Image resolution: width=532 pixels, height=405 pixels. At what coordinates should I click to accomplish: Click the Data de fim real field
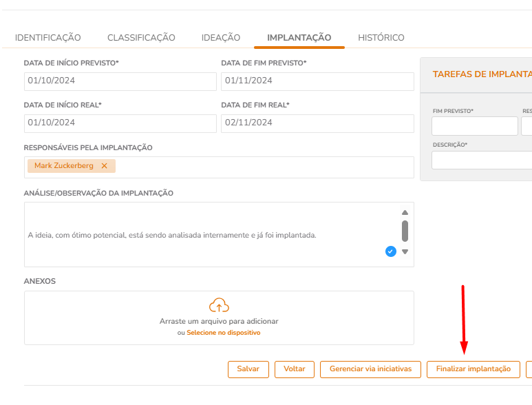(317, 123)
